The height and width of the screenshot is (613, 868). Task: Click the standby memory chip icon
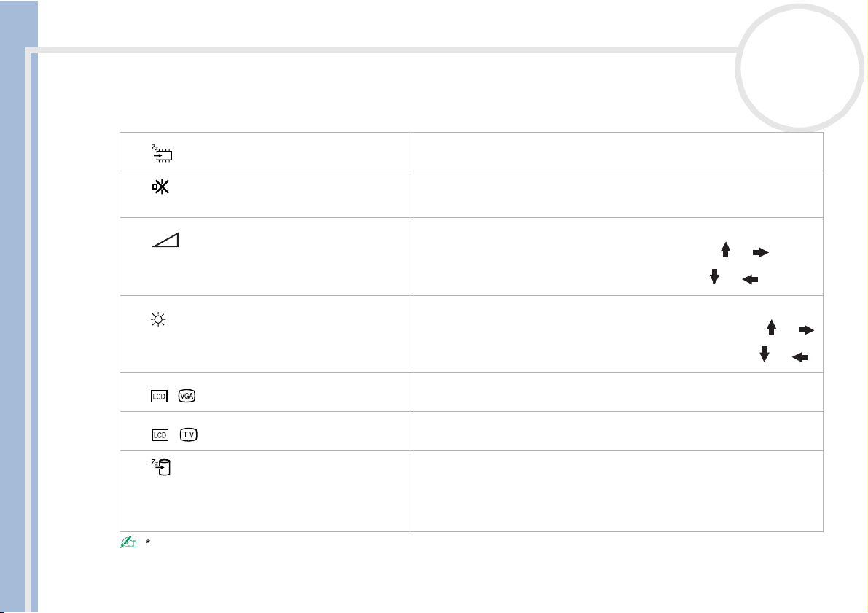162,153
